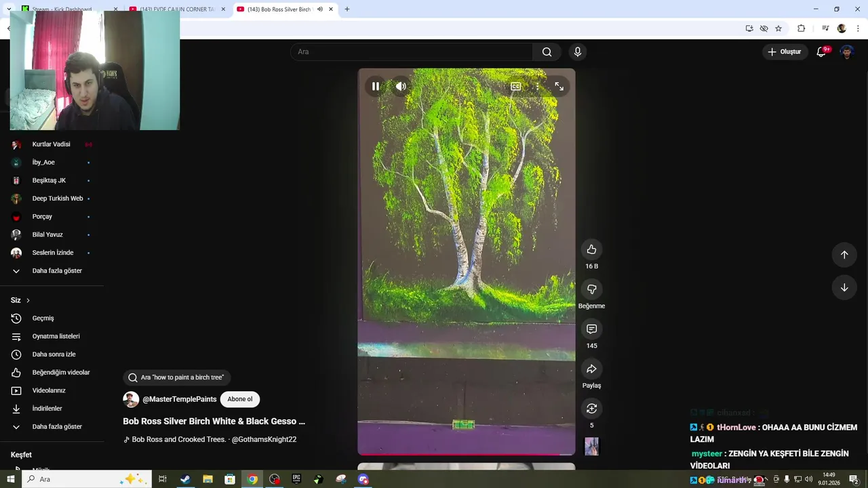The height and width of the screenshot is (488, 868).
Task: Open Kurtlar Vadisi subscription channel
Action: [52, 144]
